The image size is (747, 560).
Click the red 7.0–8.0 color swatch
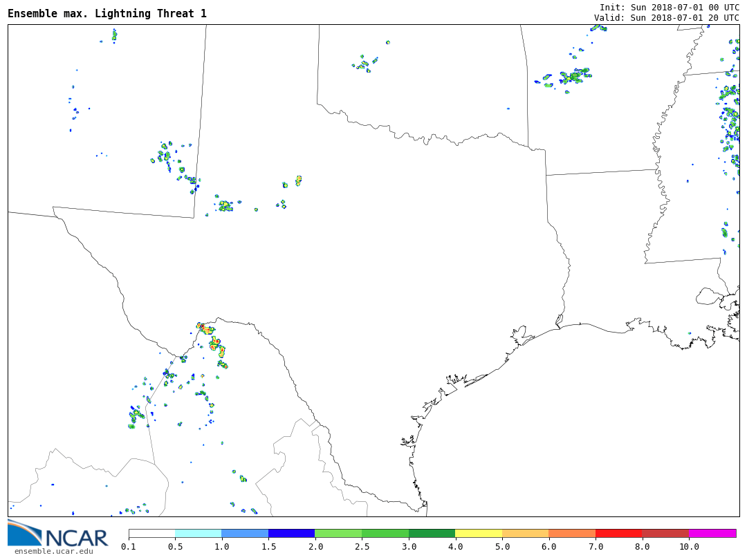pos(618,533)
